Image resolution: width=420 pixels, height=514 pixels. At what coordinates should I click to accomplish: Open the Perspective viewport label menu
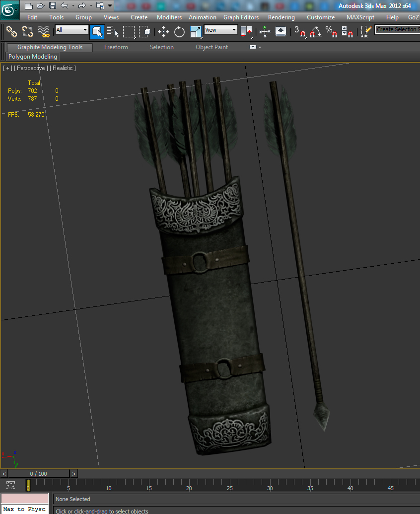click(31, 68)
